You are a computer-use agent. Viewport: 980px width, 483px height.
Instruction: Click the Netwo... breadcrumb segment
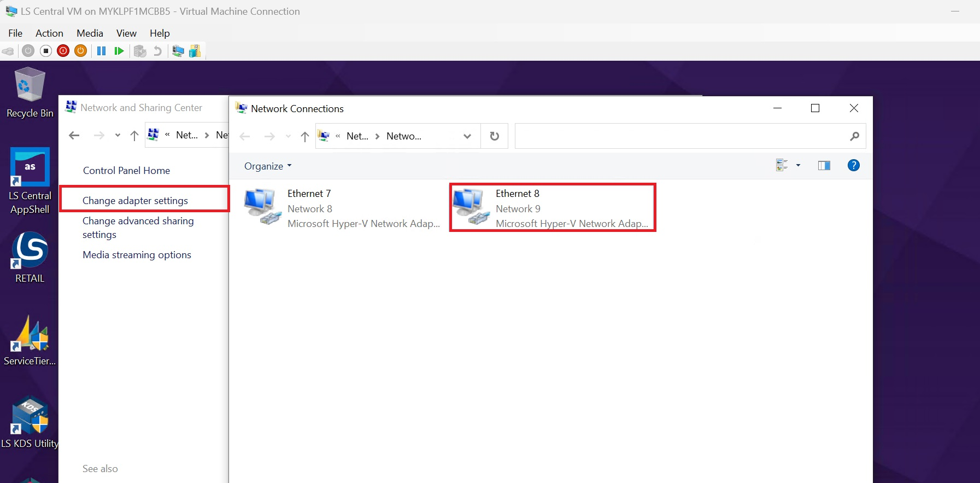click(x=404, y=136)
